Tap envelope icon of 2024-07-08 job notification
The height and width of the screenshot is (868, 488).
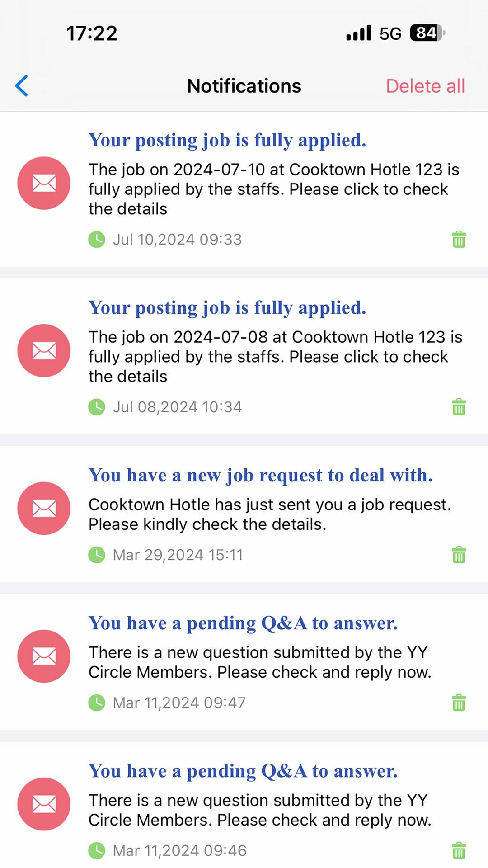[44, 350]
